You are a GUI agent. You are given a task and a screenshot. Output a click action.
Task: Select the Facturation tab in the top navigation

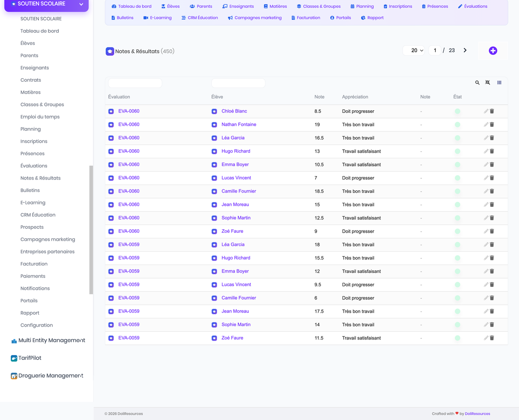click(306, 18)
